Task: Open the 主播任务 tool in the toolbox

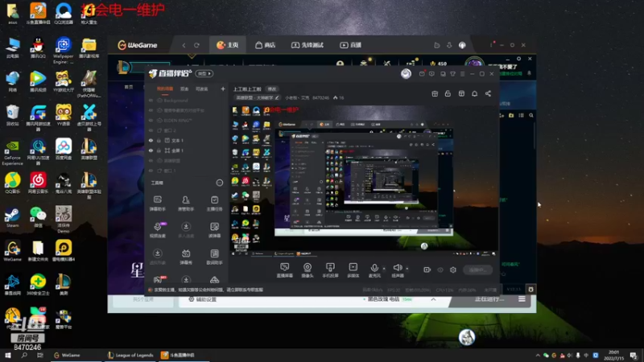Action: (x=214, y=203)
